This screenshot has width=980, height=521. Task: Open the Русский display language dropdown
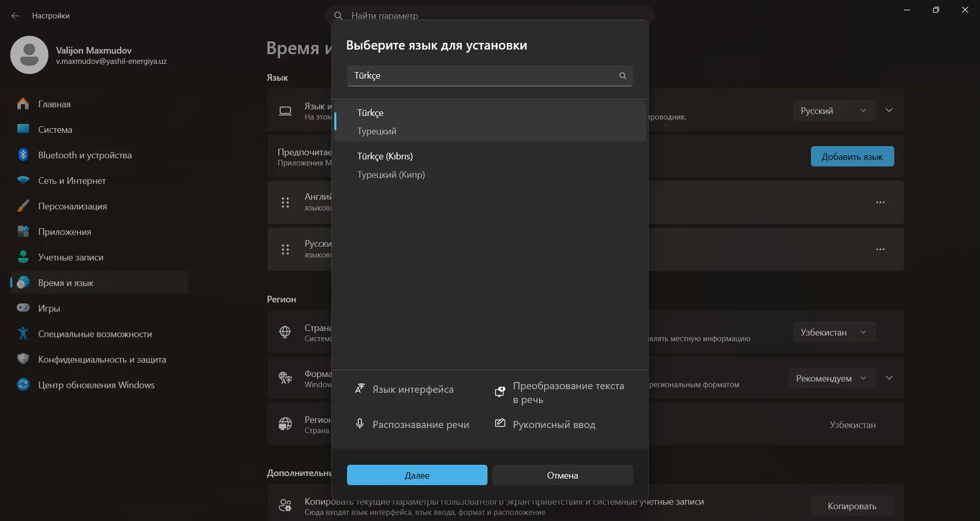click(834, 111)
